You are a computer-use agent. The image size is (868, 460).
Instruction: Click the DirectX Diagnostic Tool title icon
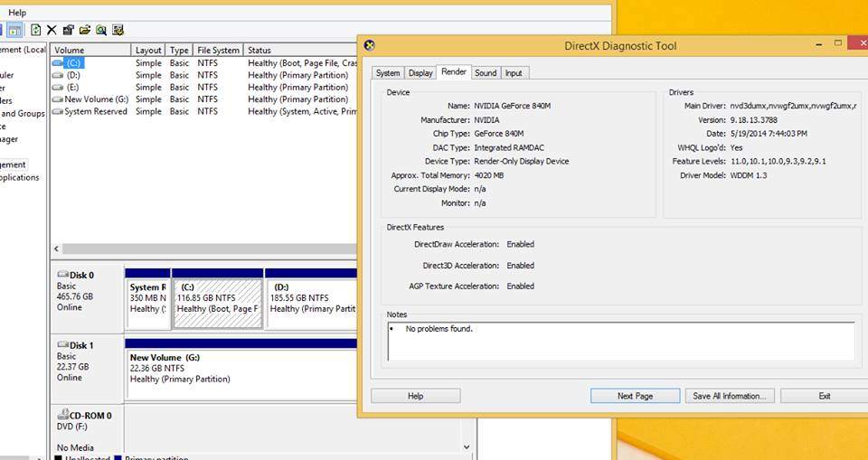point(370,45)
